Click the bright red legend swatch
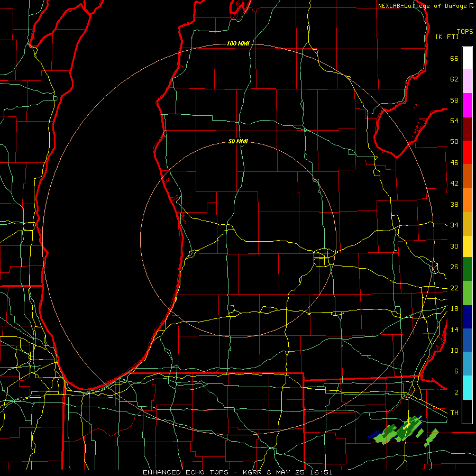This screenshot has height=476, width=476. (x=467, y=152)
